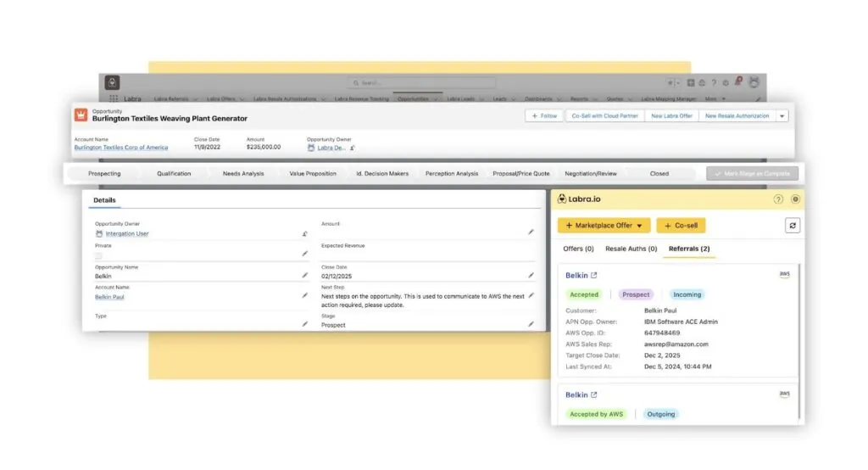Expand Labra Resale Authorizations nav chevron
Viewport: 868px width, 470px height.
pos(323,99)
